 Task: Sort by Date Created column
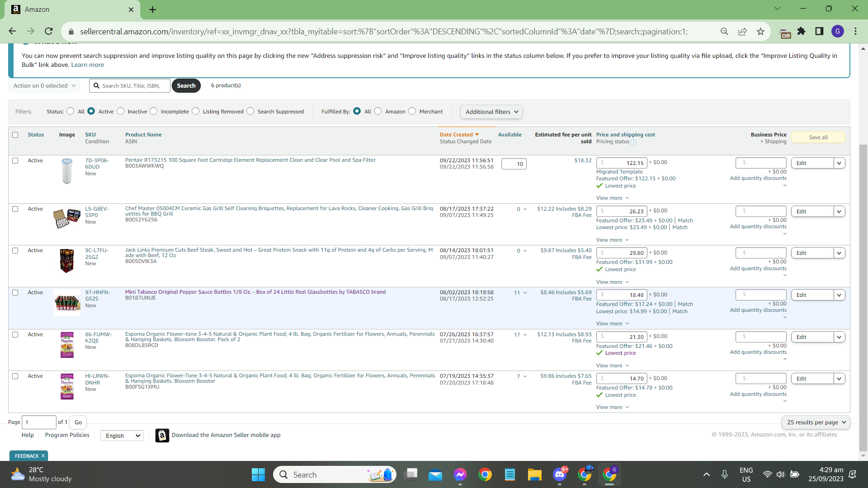pos(459,135)
